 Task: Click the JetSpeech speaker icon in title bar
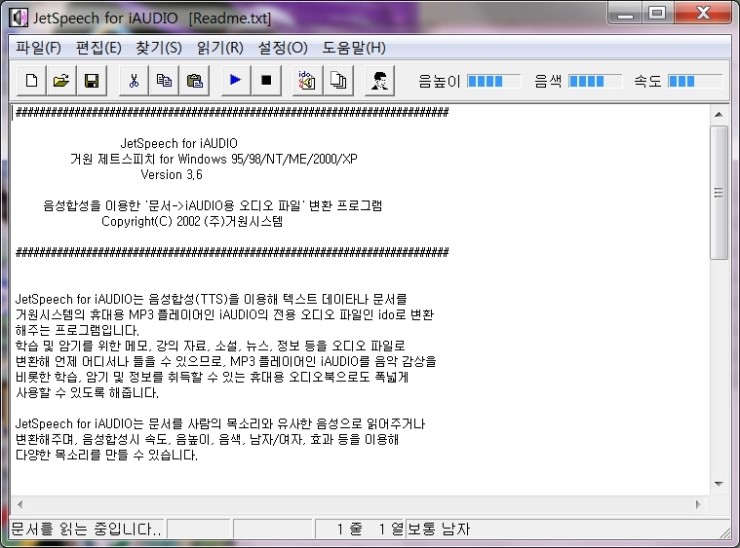pyautogui.click(x=19, y=18)
